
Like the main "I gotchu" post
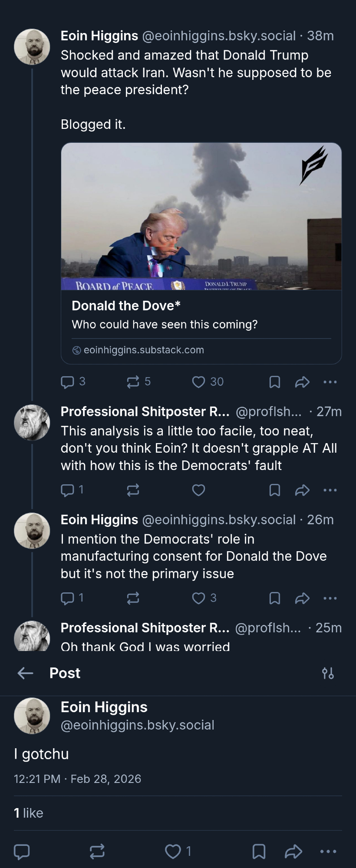pos(173,851)
